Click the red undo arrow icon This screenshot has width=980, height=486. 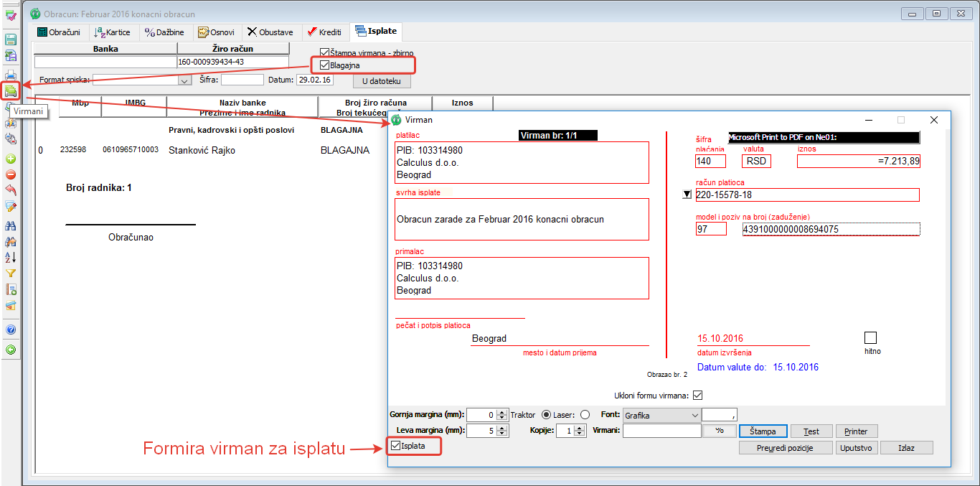11,190
